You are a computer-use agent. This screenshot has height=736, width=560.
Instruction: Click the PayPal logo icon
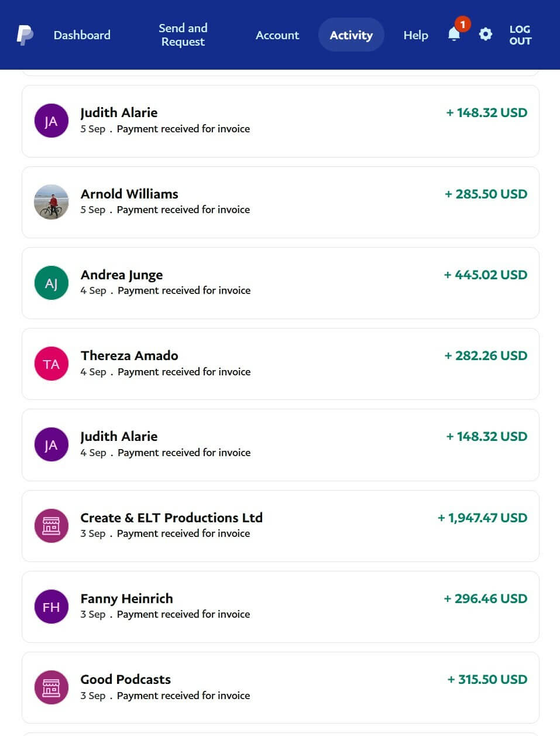coord(25,35)
